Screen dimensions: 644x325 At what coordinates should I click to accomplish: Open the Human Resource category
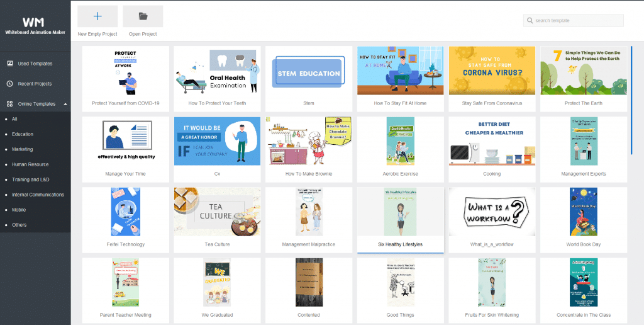(30, 164)
